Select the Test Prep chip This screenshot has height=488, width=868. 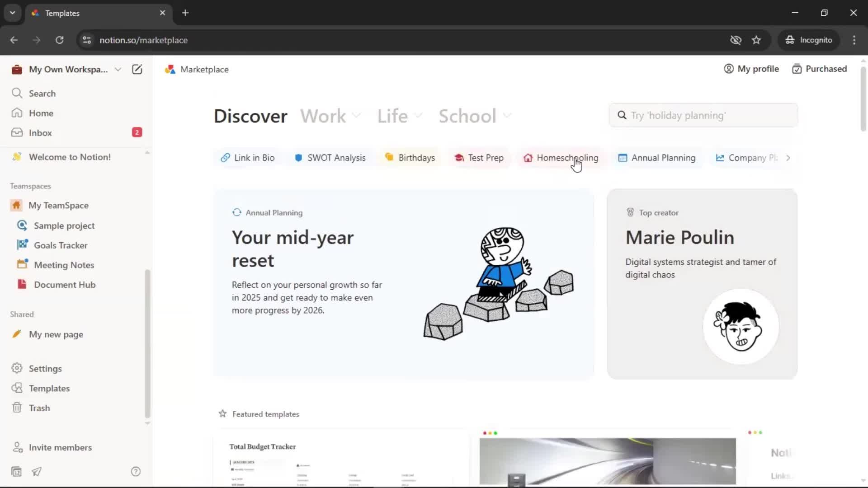pyautogui.click(x=479, y=158)
